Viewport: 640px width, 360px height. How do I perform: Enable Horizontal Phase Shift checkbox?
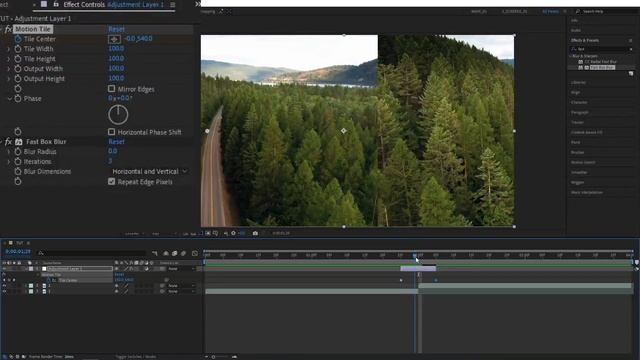pos(111,131)
